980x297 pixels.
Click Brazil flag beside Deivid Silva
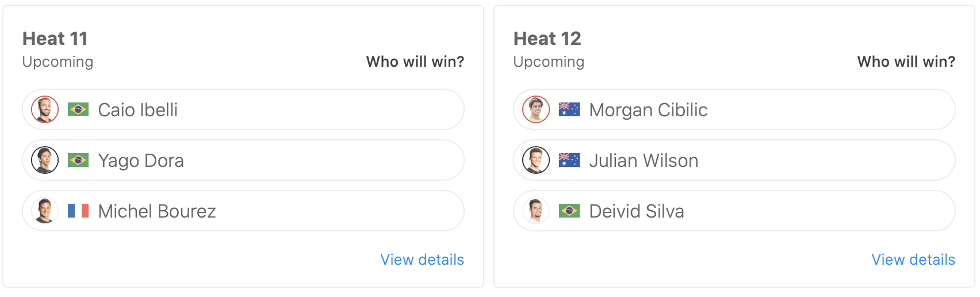pyautogui.click(x=569, y=211)
